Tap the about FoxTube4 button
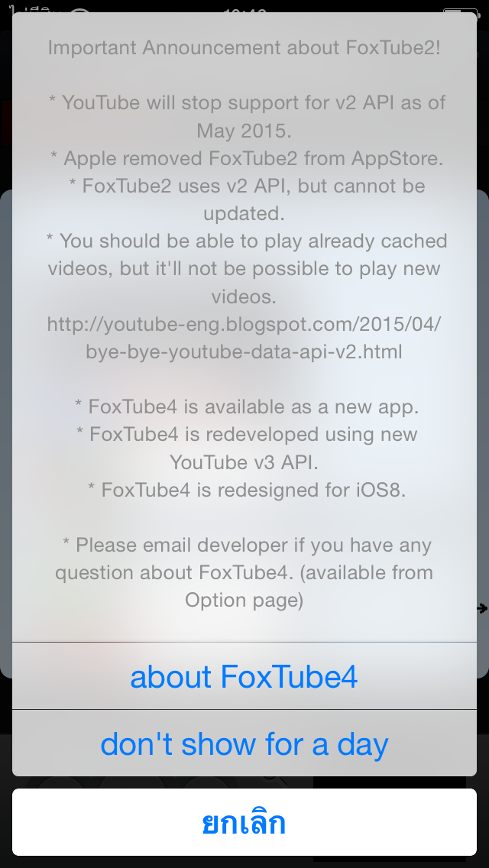 (244, 676)
